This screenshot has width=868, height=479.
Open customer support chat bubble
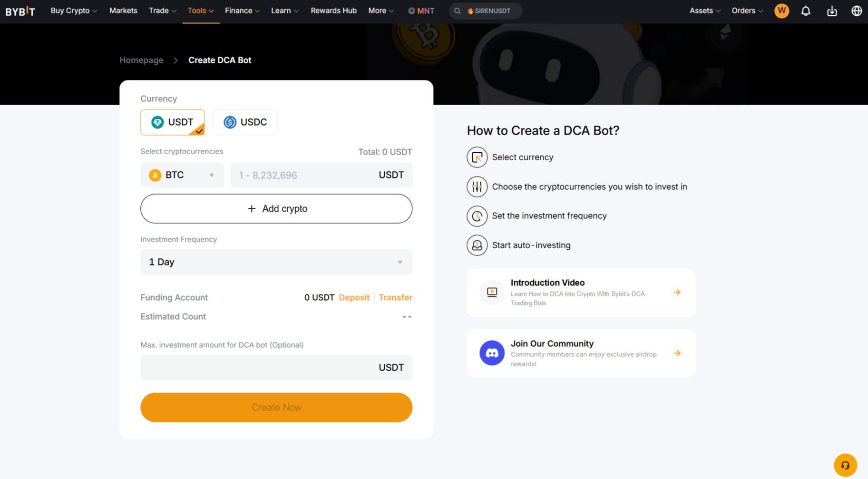click(x=846, y=465)
